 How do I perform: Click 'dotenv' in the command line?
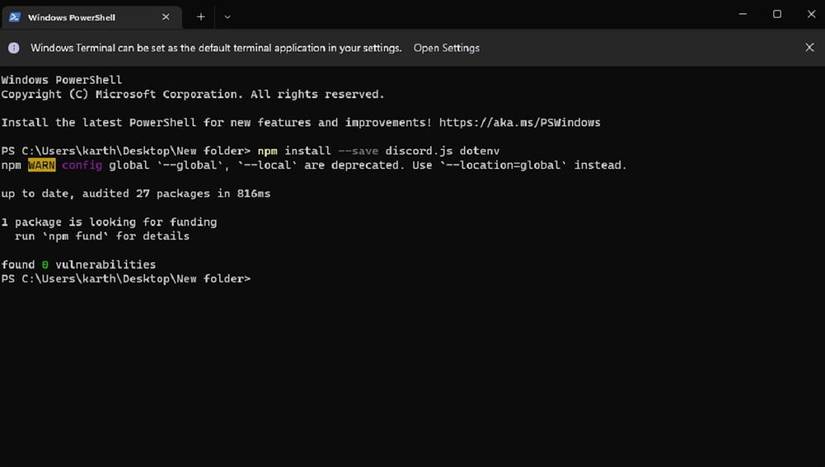pos(479,151)
